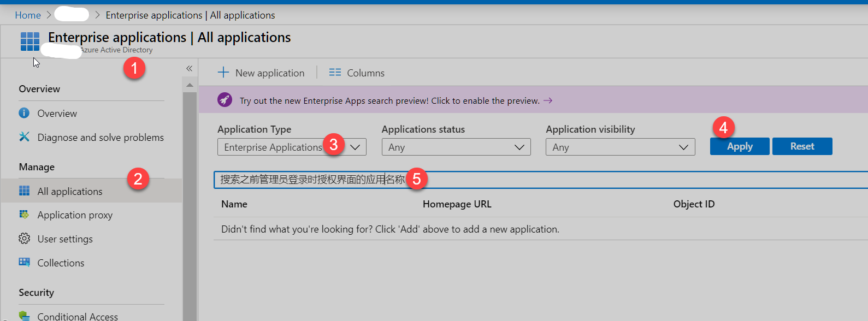Image resolution: width=868 pixels, height=321 pixels.
Task: Click the Conditional Access shield icon
Action: click(24, 316)
